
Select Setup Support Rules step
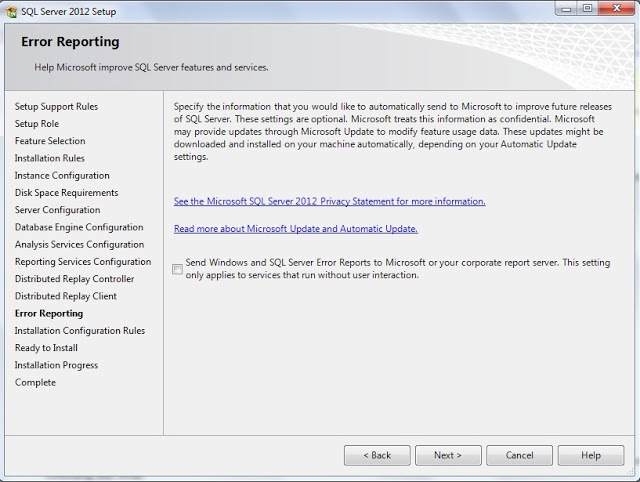pyautogui.click(x=56, y=106)
